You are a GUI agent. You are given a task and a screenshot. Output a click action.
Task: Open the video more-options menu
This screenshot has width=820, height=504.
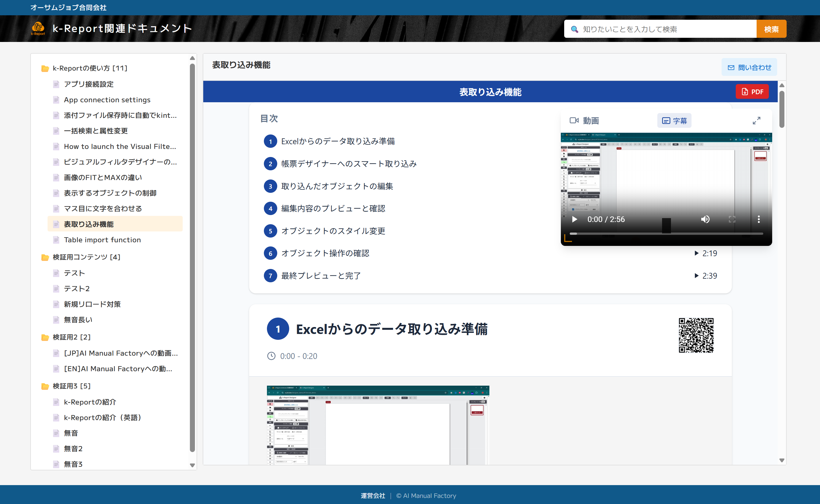click(759, 219)
